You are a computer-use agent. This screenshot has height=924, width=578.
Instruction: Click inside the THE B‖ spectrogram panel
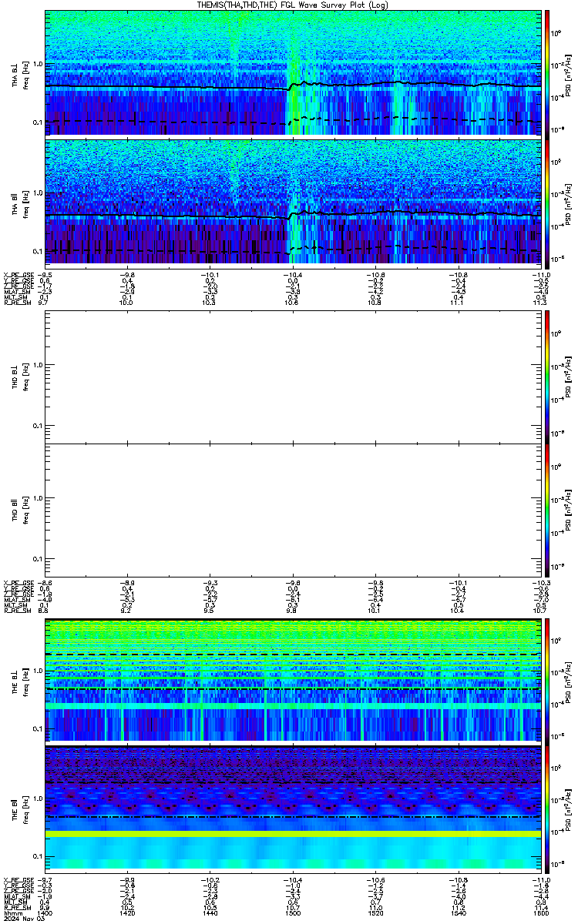[x=293, y=808]
